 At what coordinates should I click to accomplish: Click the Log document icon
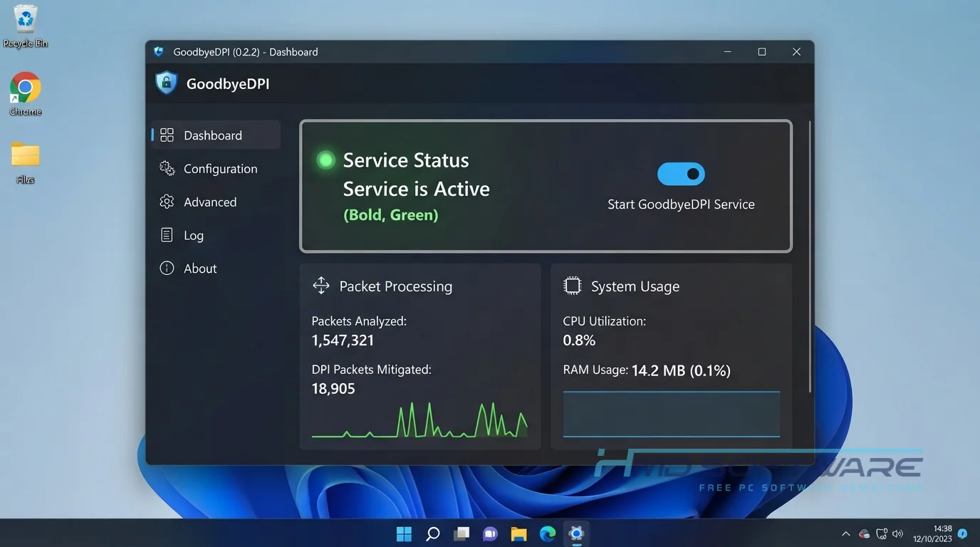[x=167, y=235]
